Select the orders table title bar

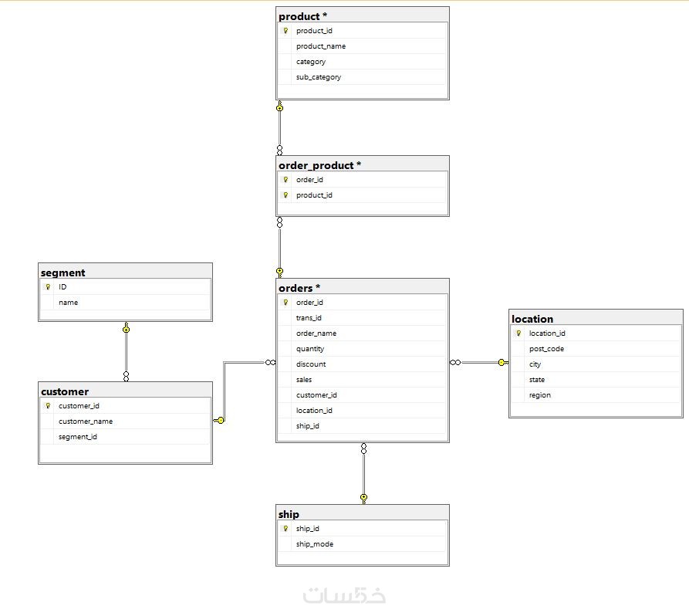point(363,288)
